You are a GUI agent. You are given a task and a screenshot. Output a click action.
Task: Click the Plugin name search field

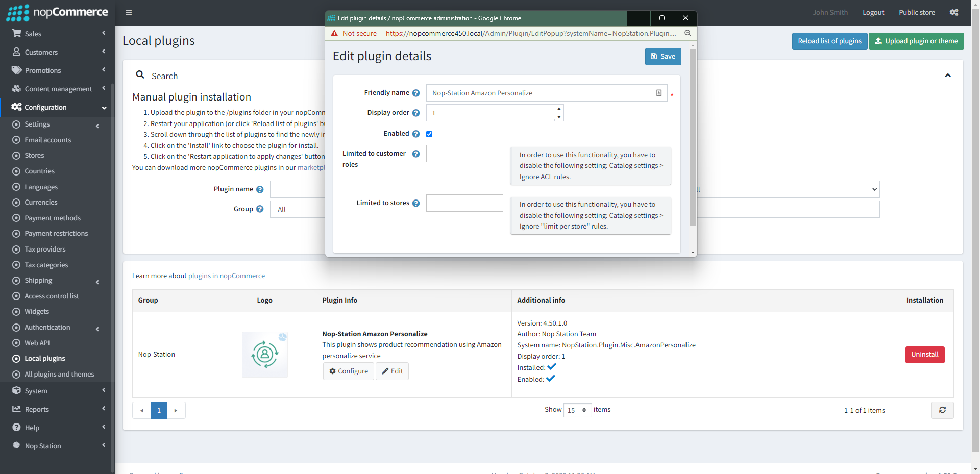(298, 189)
